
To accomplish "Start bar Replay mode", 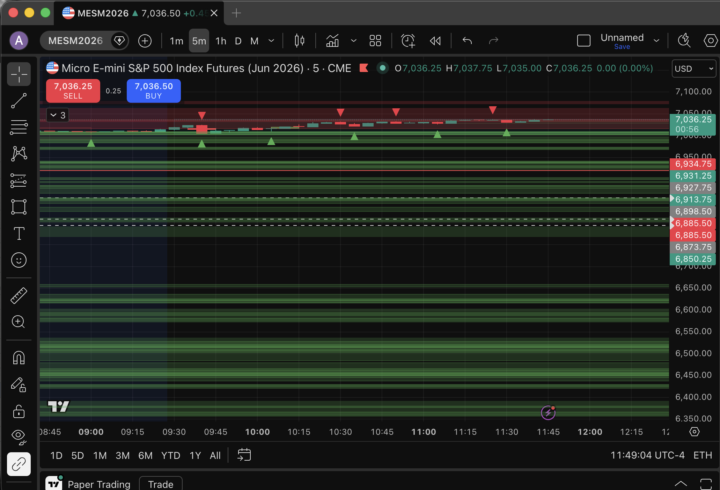I will coord(435,41).
